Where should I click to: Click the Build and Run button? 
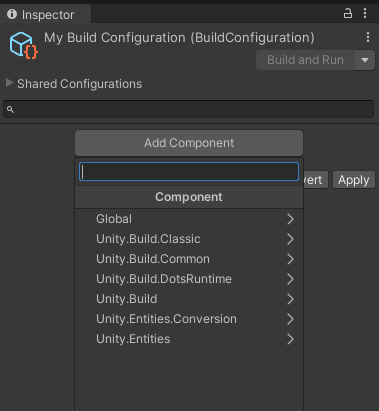tap(305, 60)
